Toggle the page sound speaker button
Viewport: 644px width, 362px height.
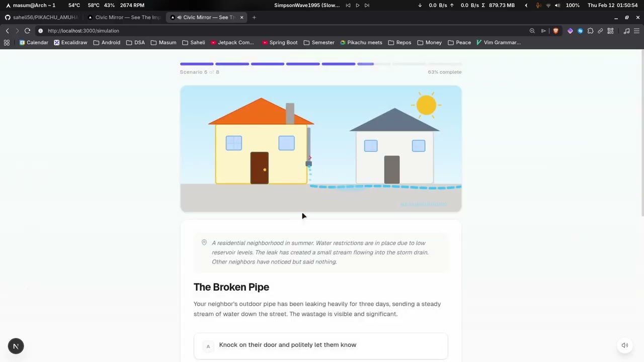[625, 345]
